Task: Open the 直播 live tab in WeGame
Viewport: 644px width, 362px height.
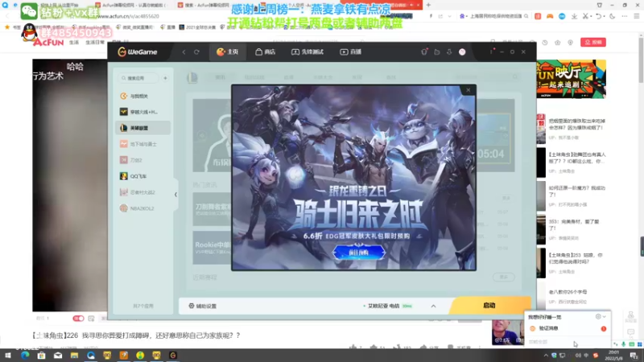Action: [x=351, y=51]
